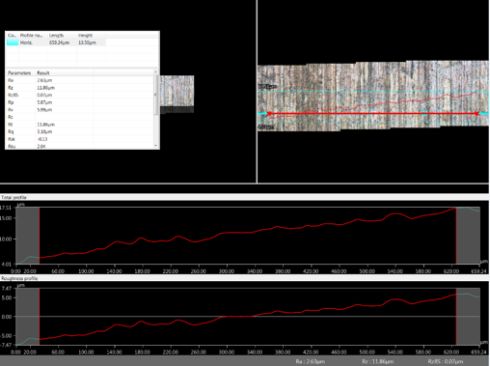Click the Total profile panel title
The height and width of the screenshot is (366, 490).
14,197
